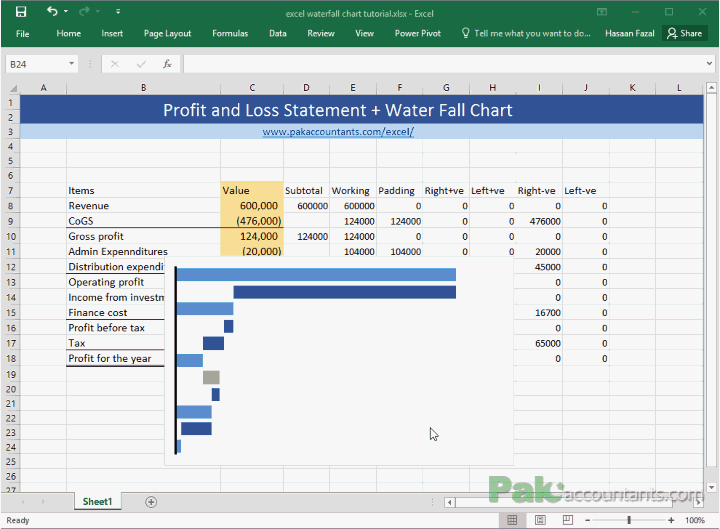The image size is (720, 529).
Task: Click inside the formula bar
Action: coord(443,64)
